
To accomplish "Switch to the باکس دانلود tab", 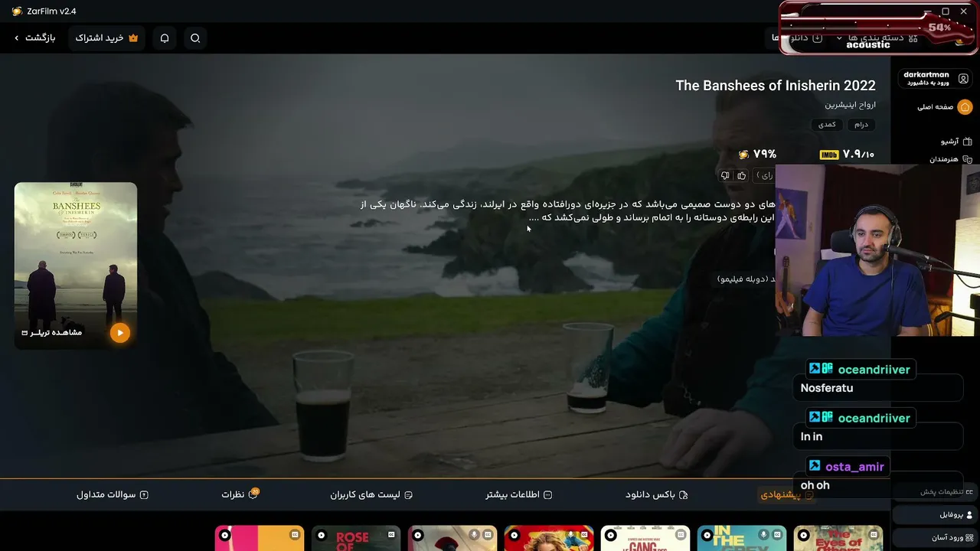I will (657, 495).
